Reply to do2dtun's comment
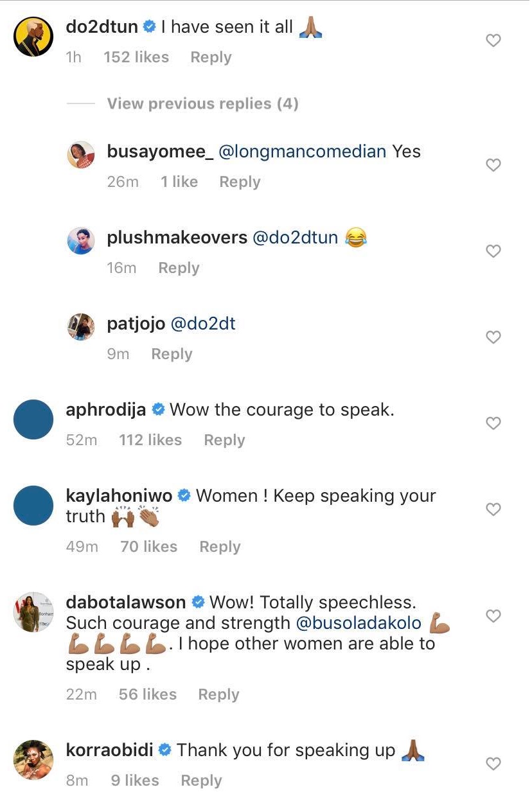 (211, 57)
